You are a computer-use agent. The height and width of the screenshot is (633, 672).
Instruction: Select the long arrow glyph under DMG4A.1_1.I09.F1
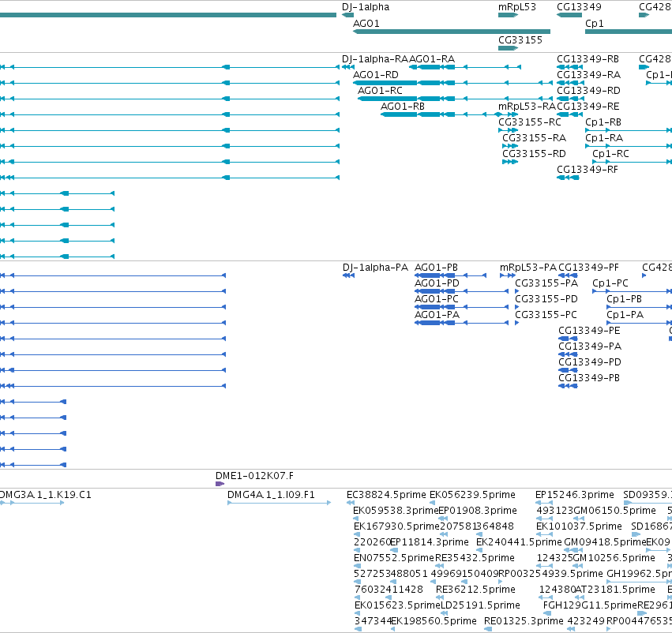pos(280,503)
